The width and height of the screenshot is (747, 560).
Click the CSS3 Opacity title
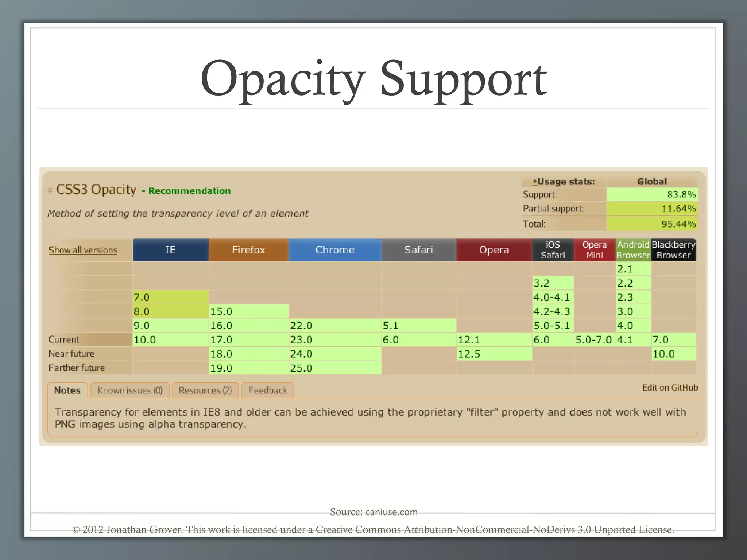click(x=96, y=190)
